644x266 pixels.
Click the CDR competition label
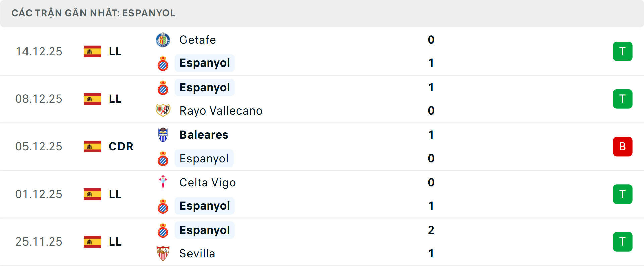point(121,146)
